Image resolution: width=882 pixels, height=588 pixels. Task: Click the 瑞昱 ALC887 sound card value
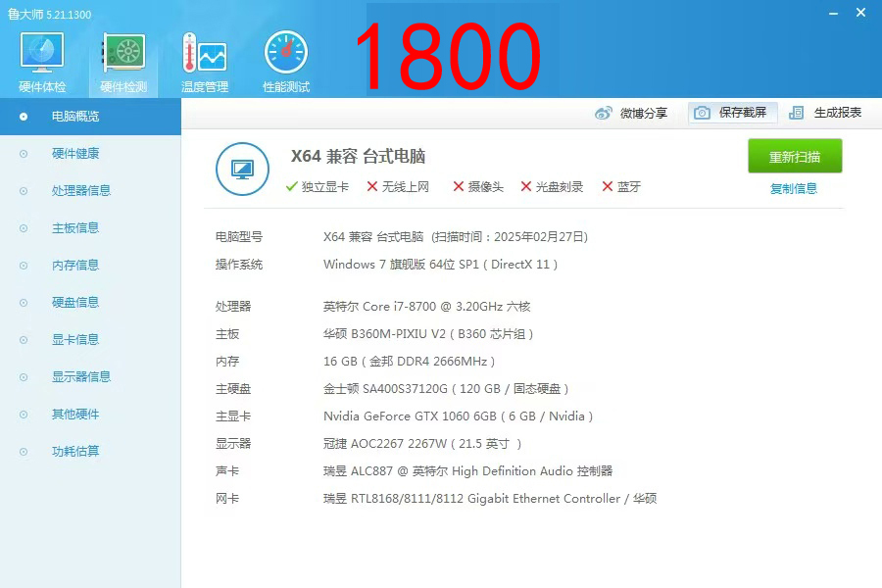coord(467,471)
